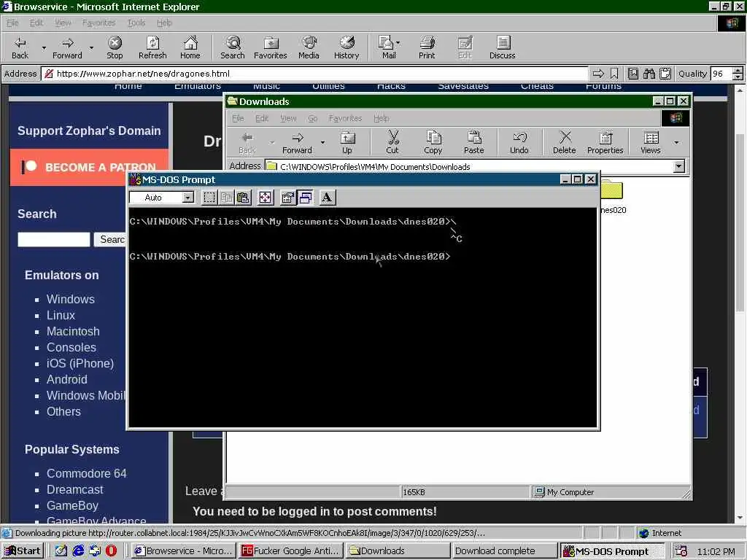Open the File menu in Downloads window
This screenshot has width=747, height=560.
tap(238, 118)
